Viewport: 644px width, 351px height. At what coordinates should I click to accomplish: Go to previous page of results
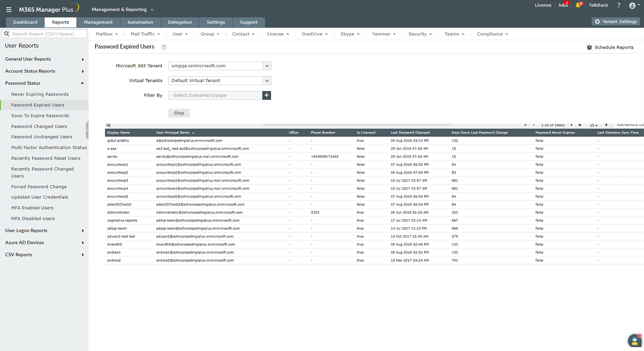pyautogui.click(x=534, y=125)
